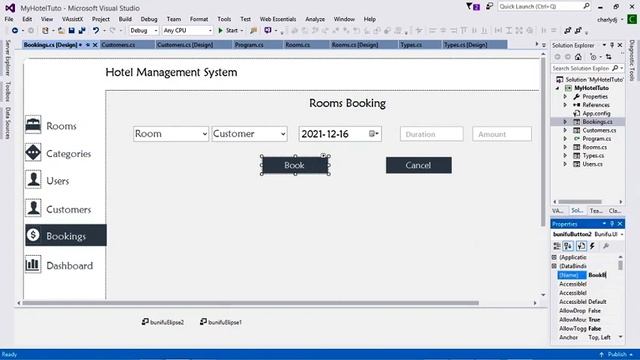The height and width of the screenshot is (360, 640).
Task: Click the notifications flag icon in title bar
Action: pos(473,7)
